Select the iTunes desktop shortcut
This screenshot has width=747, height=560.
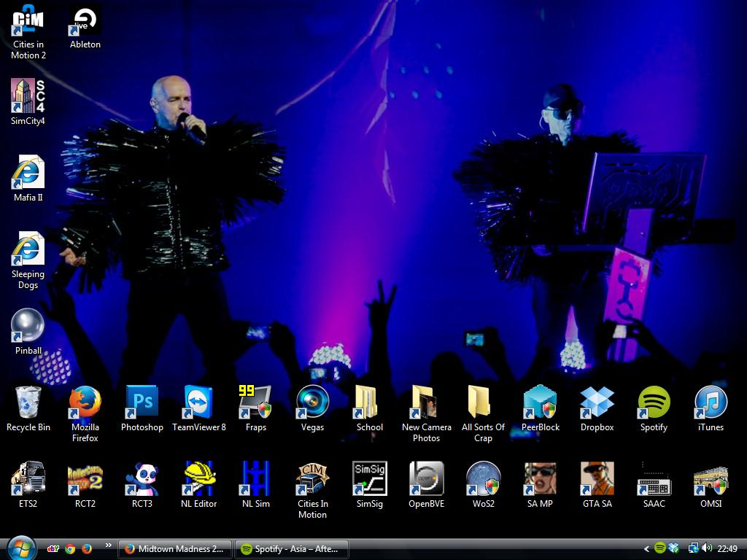711,402
